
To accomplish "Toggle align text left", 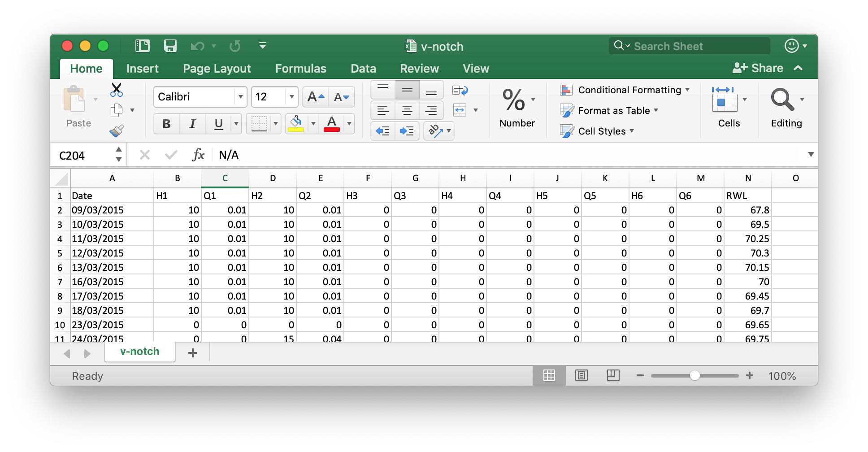I will coord(383,110).
